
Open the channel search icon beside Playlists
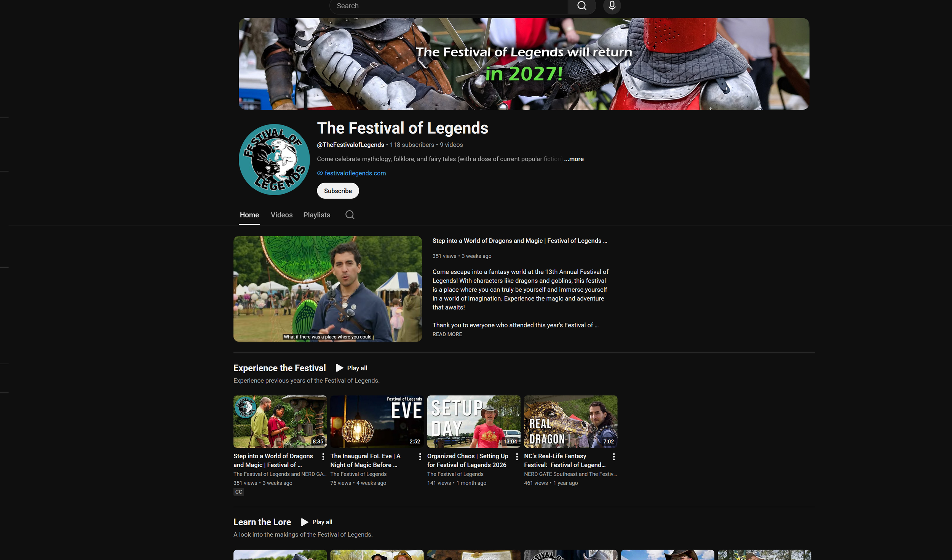click(x=350, y=215)
